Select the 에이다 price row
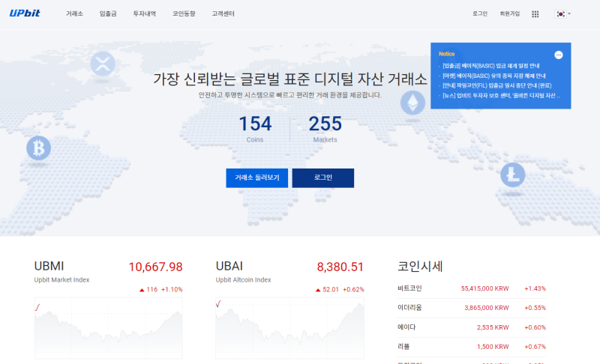 tap(472, 327)
